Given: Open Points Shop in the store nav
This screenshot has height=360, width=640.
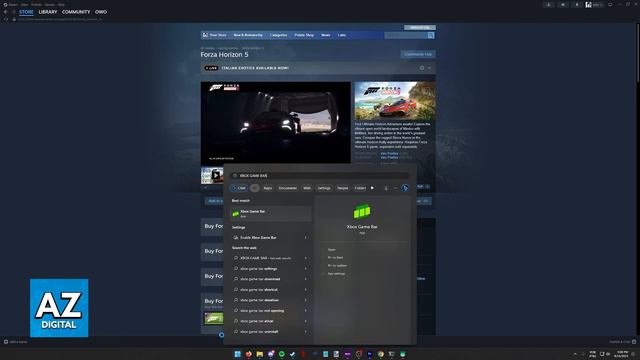Looking at the screenshot, I should (x=304, y=35).
